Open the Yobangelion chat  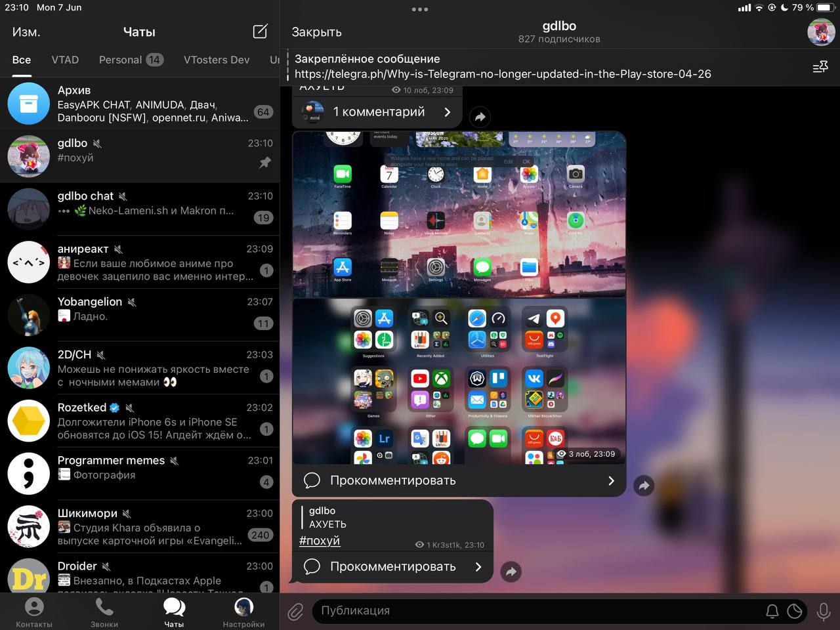(140, 315)
